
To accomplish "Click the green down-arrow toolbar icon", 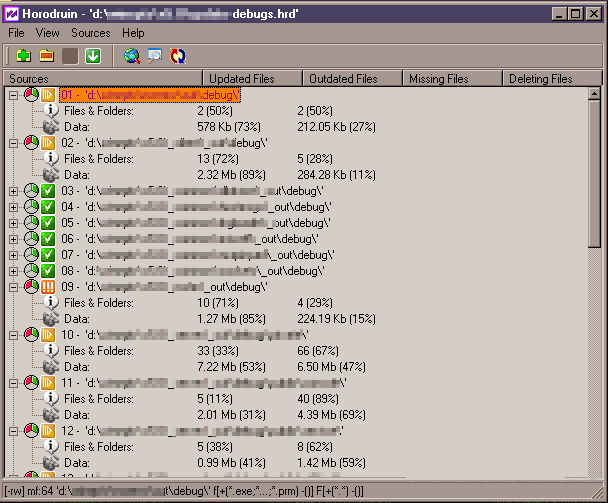I will 93,55.
